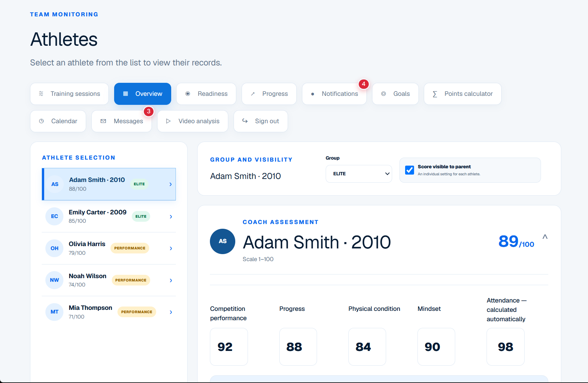Click the Points calculator sigma icon
588x383 pixels.
tap(435, 94)
